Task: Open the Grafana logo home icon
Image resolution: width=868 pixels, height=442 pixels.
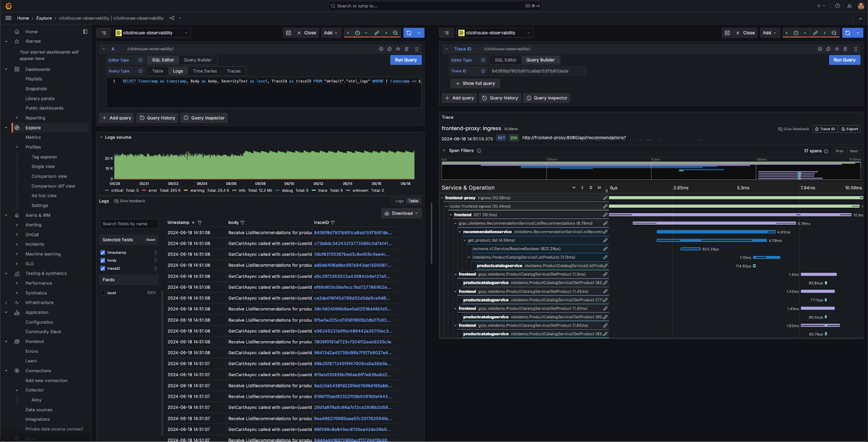Action: (8, 6)
